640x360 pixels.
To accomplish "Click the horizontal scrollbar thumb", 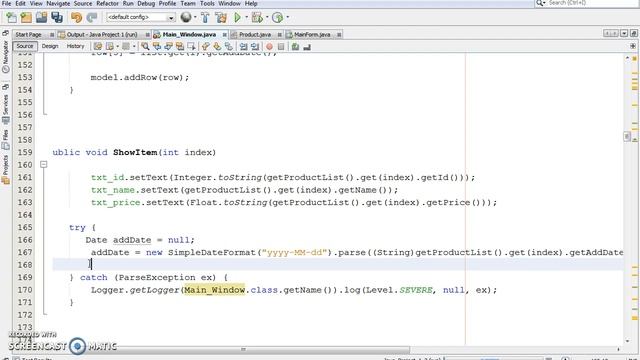I will 243,349.
